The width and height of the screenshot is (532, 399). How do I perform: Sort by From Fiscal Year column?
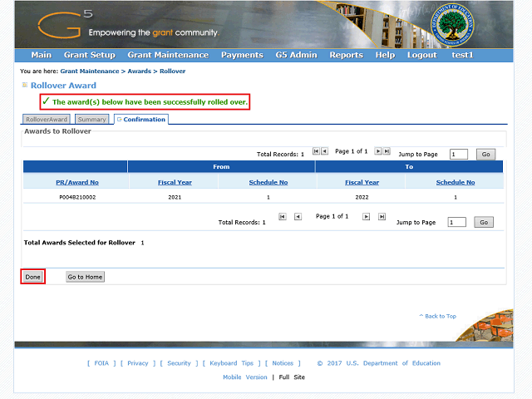point(175,183)
